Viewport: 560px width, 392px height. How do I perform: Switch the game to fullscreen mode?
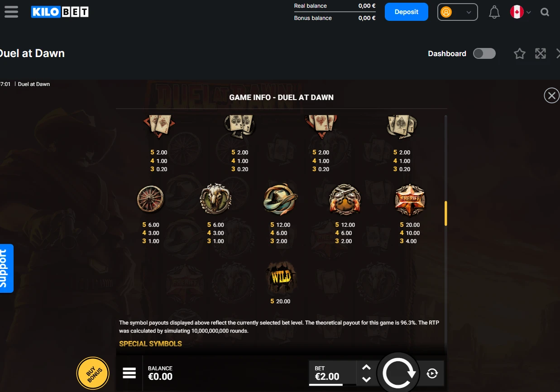pos(541,54)
